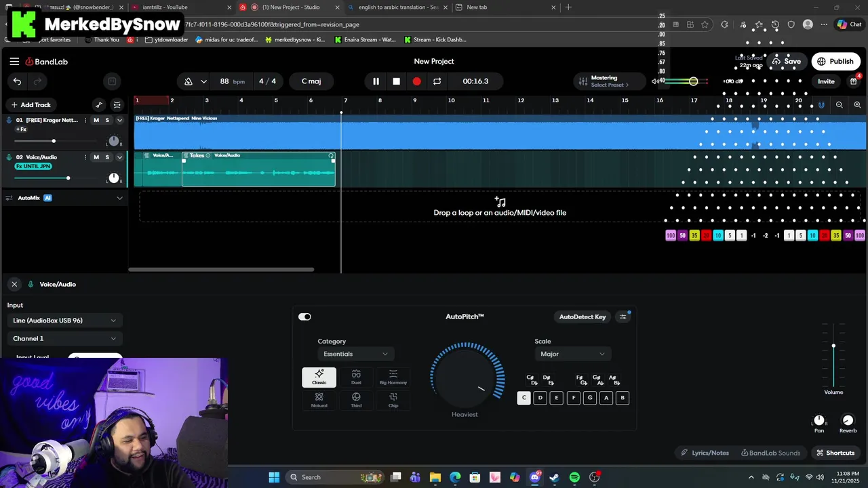Open Lyrics/Notes panel
The image size is (868, 488).
(705, 453)
